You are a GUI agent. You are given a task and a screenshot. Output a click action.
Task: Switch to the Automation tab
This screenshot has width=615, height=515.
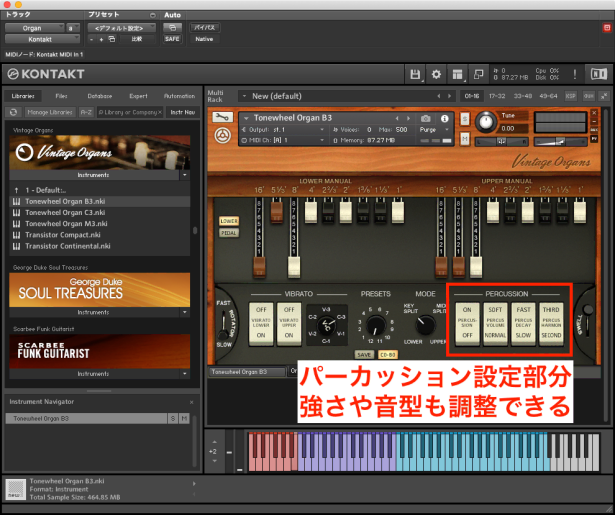179,96
